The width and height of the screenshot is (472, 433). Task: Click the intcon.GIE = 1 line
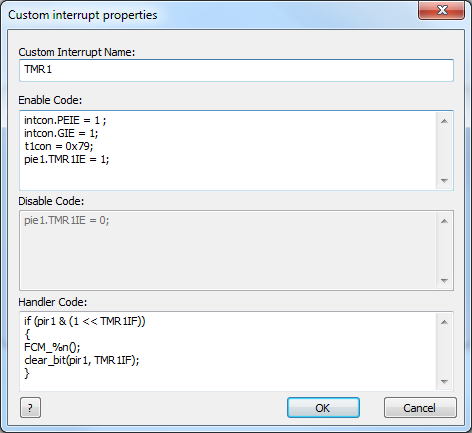(61, 133)
